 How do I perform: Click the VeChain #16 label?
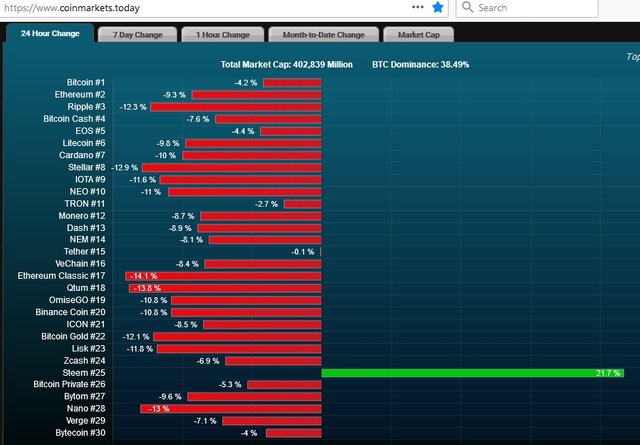[80, 264]
